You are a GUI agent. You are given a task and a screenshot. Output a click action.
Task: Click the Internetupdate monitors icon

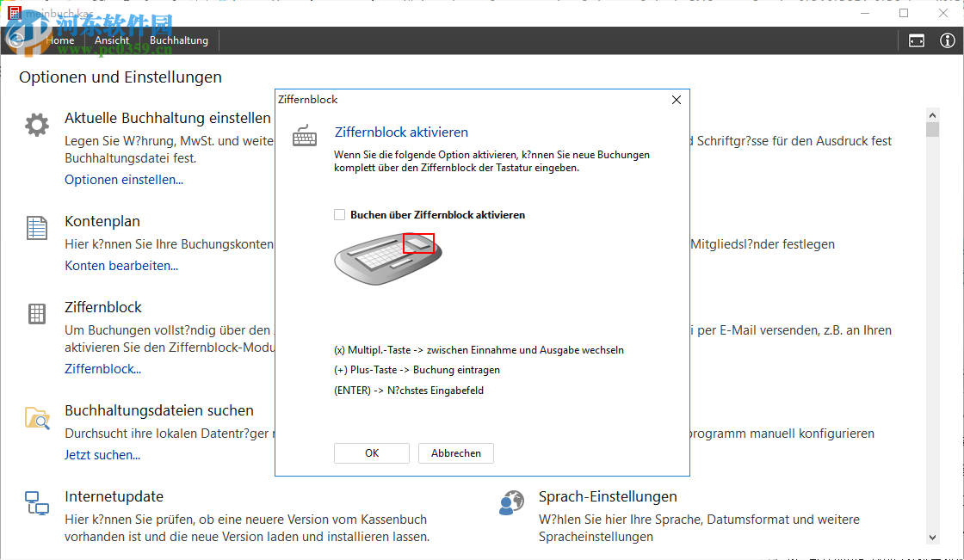[x=37, y=503]
